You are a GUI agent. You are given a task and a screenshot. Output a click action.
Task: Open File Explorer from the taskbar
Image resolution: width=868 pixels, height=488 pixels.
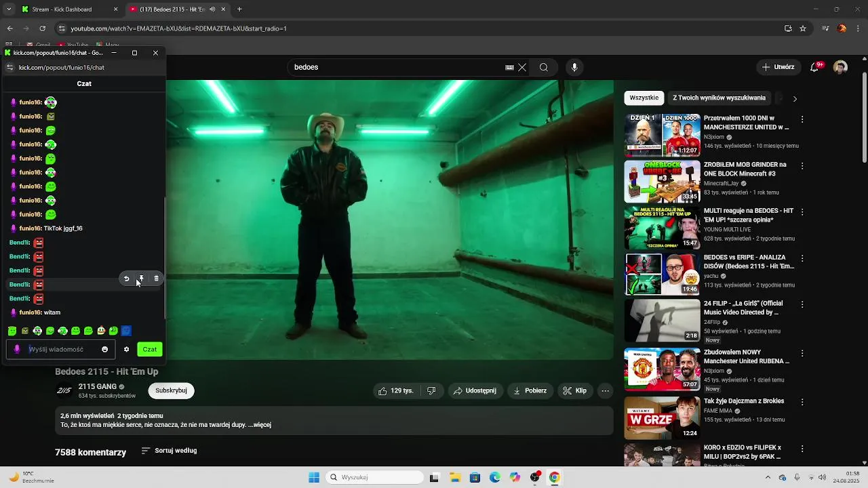point(455,477)
